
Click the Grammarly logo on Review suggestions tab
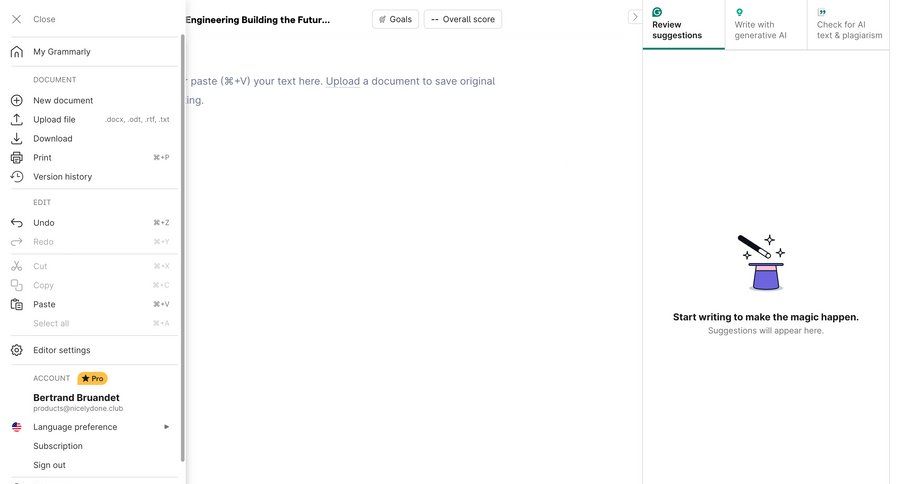point(657,12)
